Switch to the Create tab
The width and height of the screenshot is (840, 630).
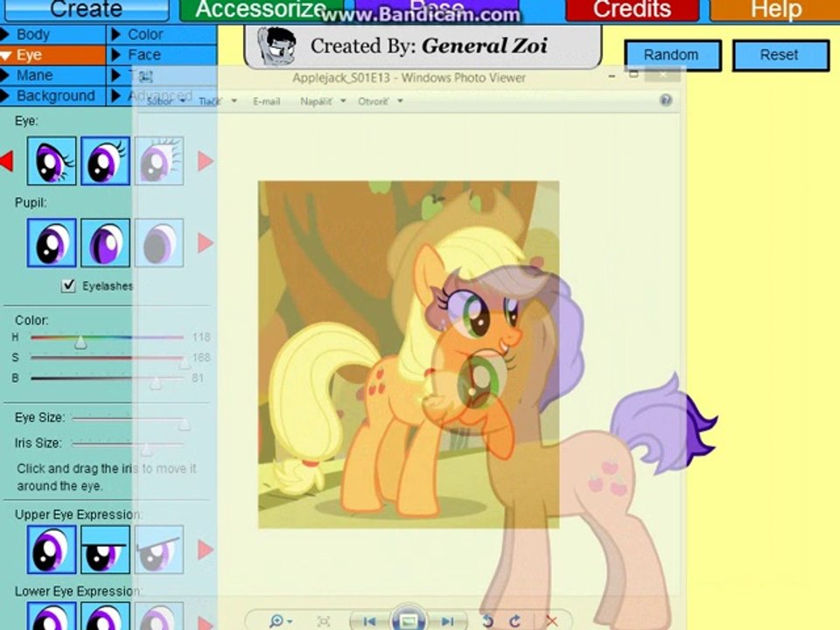pyautogui.click(x=87, y=10)
